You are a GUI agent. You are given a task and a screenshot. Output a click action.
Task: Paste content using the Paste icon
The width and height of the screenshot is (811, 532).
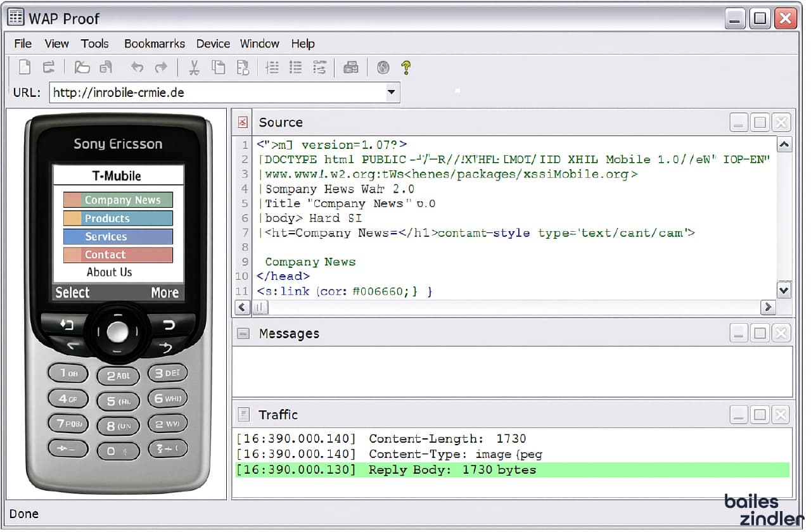point(243,67)
